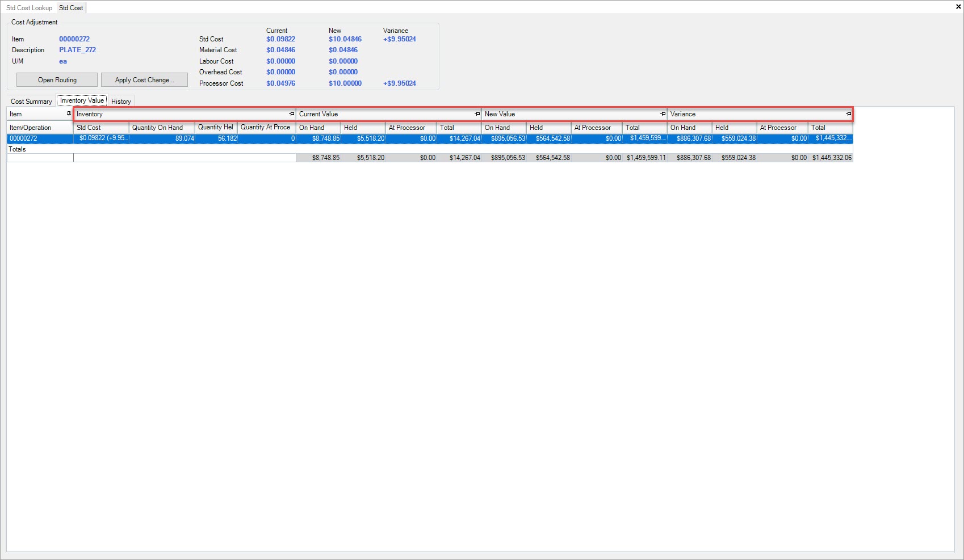Close the Std Cost window with the X
This screenshot has width=964, height=560.
tap(959, 7)
